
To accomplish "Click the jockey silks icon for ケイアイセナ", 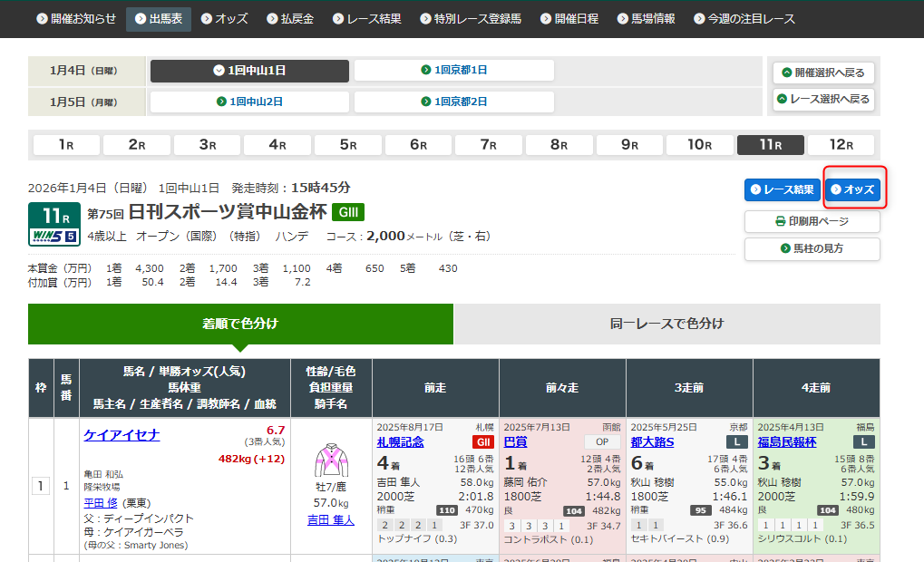I will tap(331, 460).
